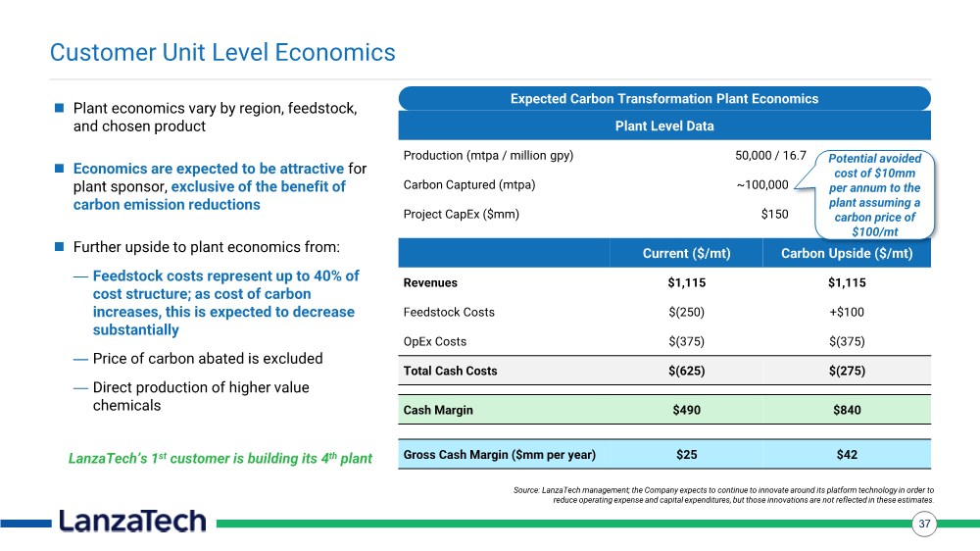Click the Production (mtpa / million gpy) label
The image size is (980, 551).
tap(488, 156)
